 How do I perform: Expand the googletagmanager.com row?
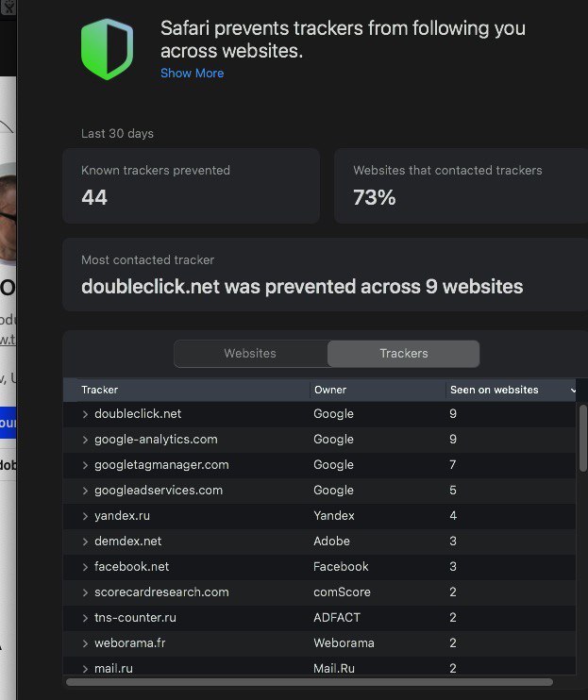click(85, 465)
